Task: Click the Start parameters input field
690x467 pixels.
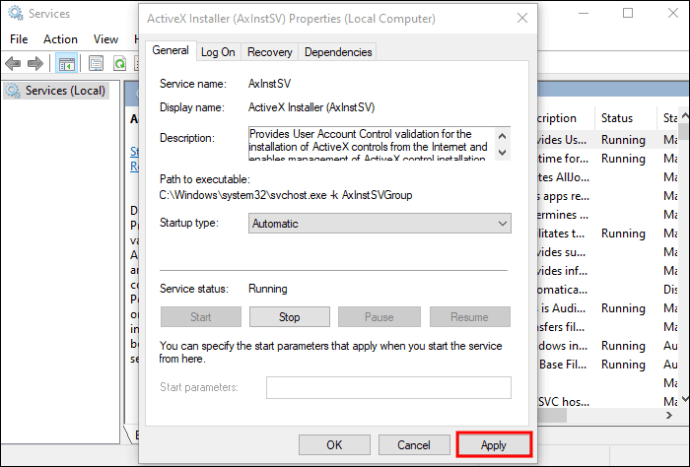Action: click(x=389, y=387)
